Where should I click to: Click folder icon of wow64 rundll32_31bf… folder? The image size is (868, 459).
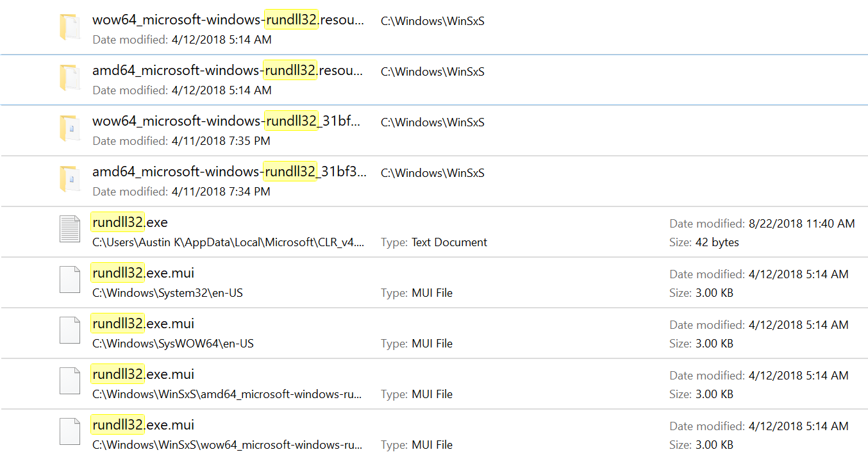point(70,128)
